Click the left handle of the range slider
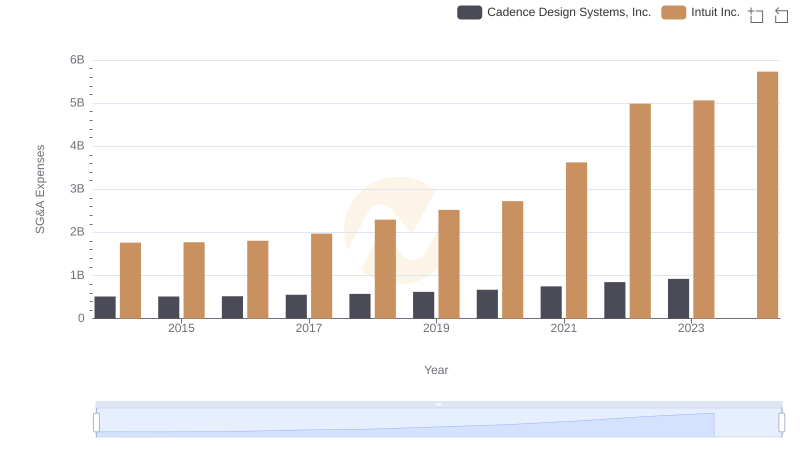 click(x=96, y=422)
